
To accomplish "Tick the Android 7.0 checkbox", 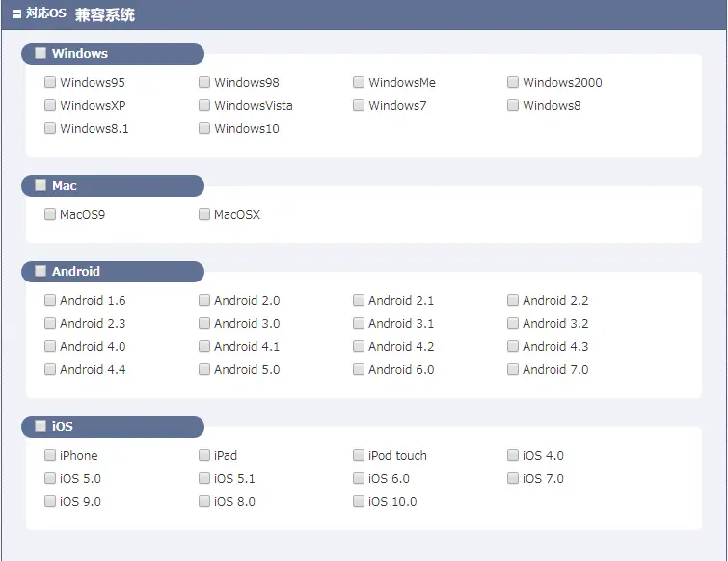I will tap(513, 370).
